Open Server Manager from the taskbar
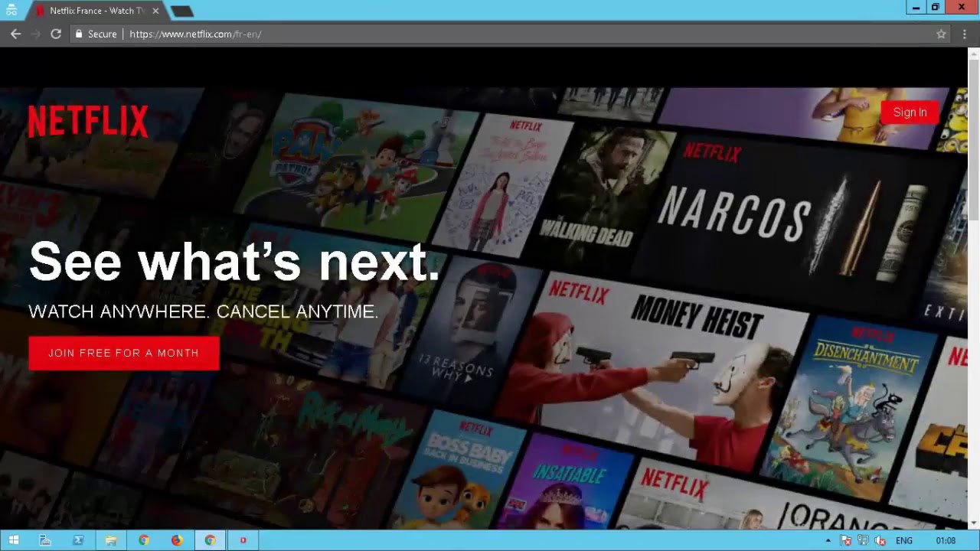The image size is (980, 551). 45,540
